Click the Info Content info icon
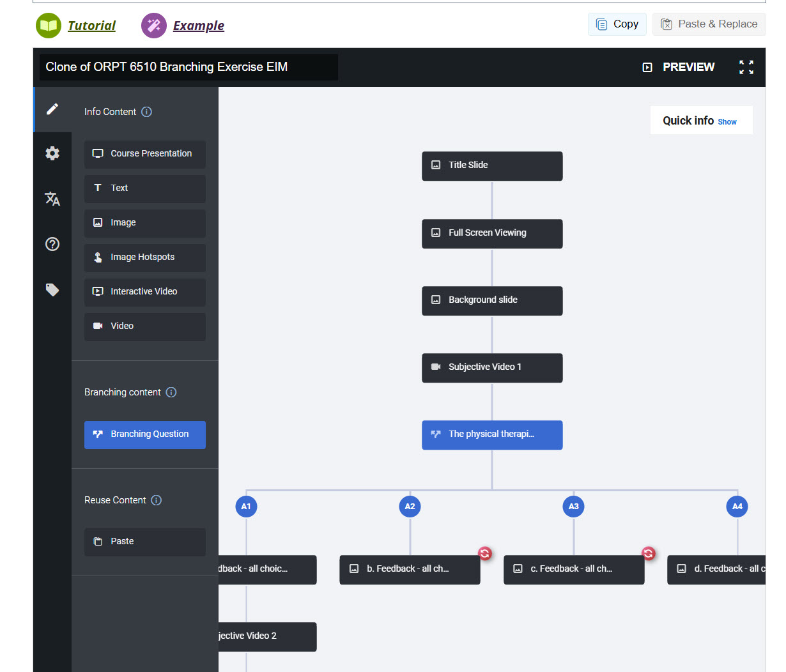The width and height of the screenshot is (786, 672). (x=146, y=112)
